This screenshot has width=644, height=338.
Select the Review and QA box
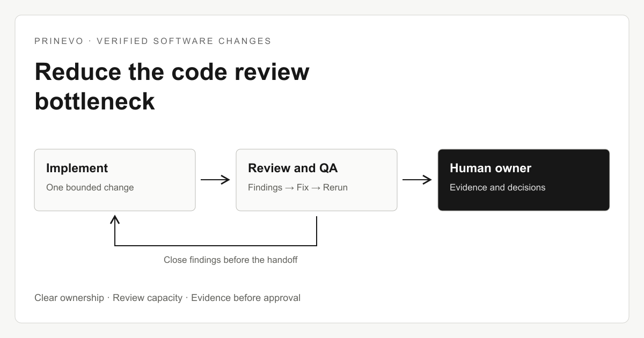[317, 180]
